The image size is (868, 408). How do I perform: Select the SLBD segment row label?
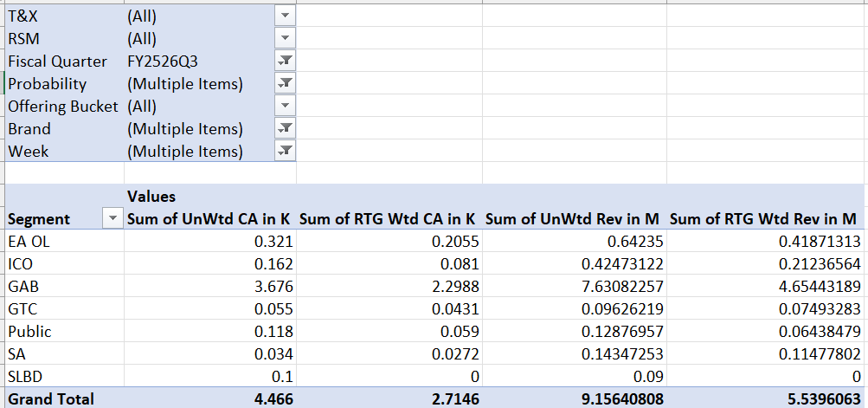25,377
